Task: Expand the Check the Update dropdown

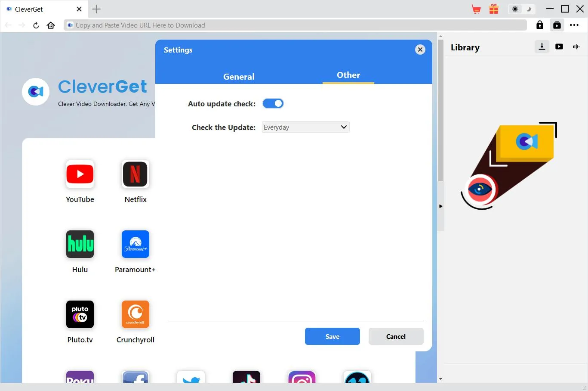Action: click(x=305, y=127)
